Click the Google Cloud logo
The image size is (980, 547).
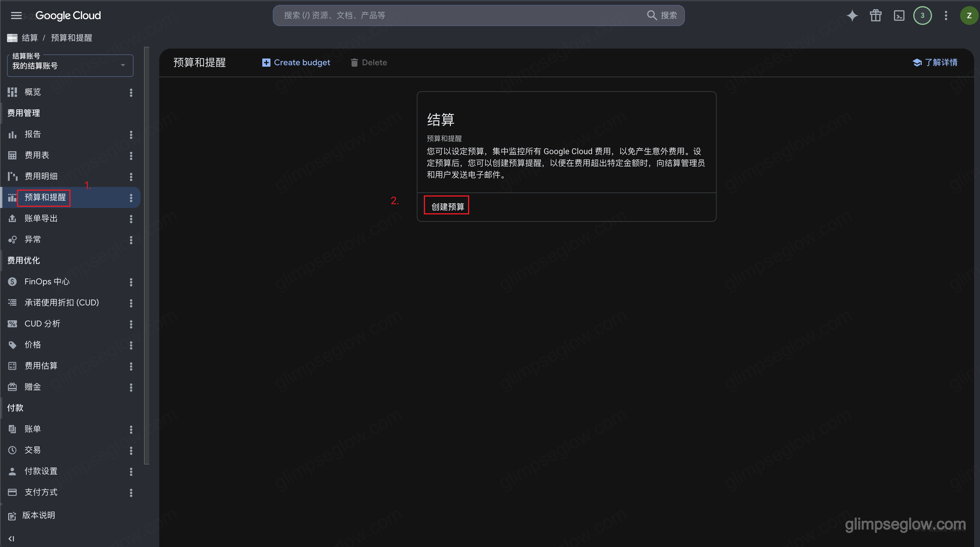(68, 16)
